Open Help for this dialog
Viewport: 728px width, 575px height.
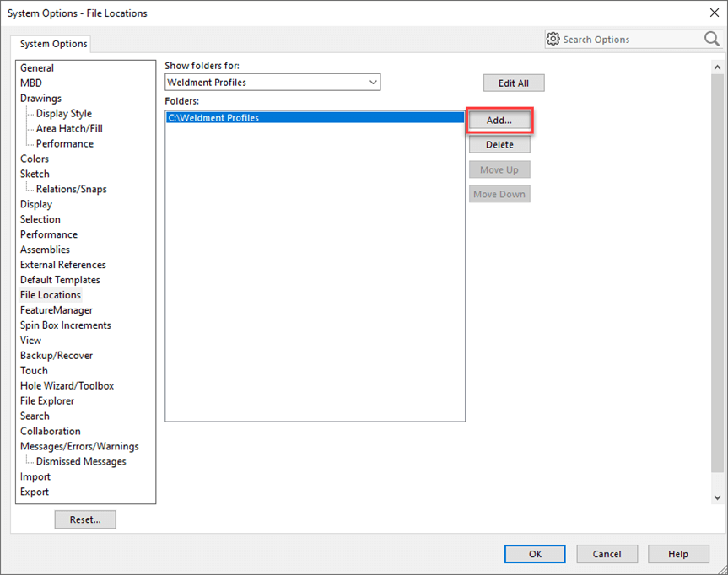(x=678, y=554)
